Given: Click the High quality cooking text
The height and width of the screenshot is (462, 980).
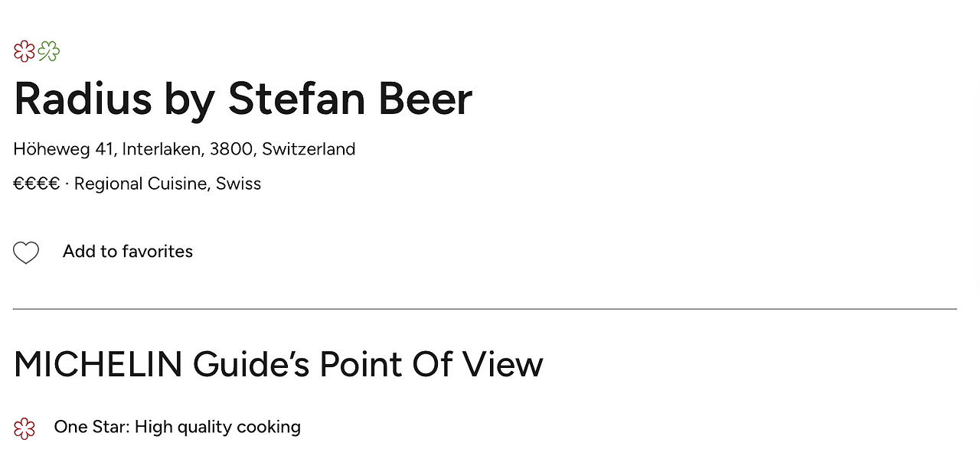Looking at the screenshot, I should pos(217,427).
